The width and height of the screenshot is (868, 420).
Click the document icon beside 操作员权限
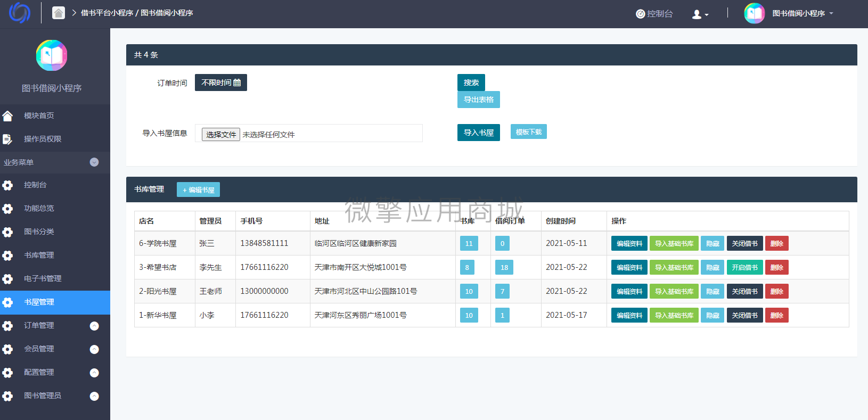click(x=7, y=139)
